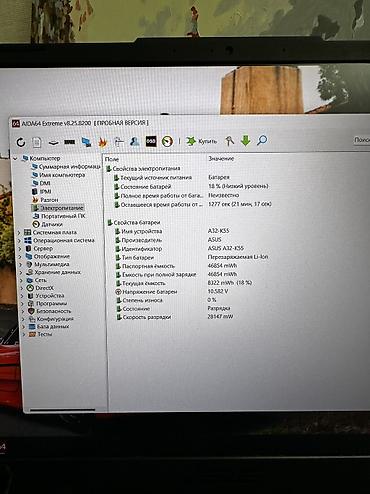This screenshot has height=494, width=370.
Task: Collapse the Компьютер tree node
Action: [15, 159]
